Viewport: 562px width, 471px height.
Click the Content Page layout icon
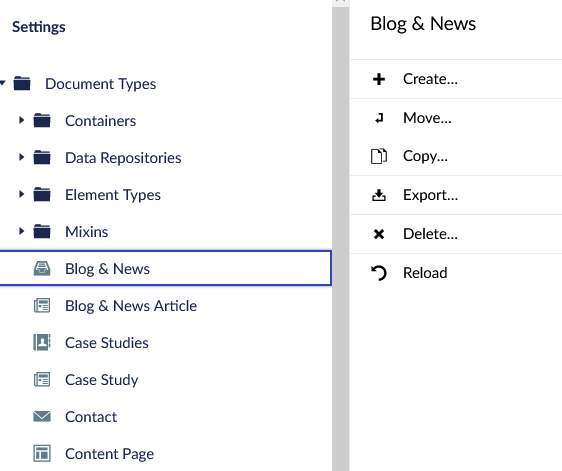(42, 453)
